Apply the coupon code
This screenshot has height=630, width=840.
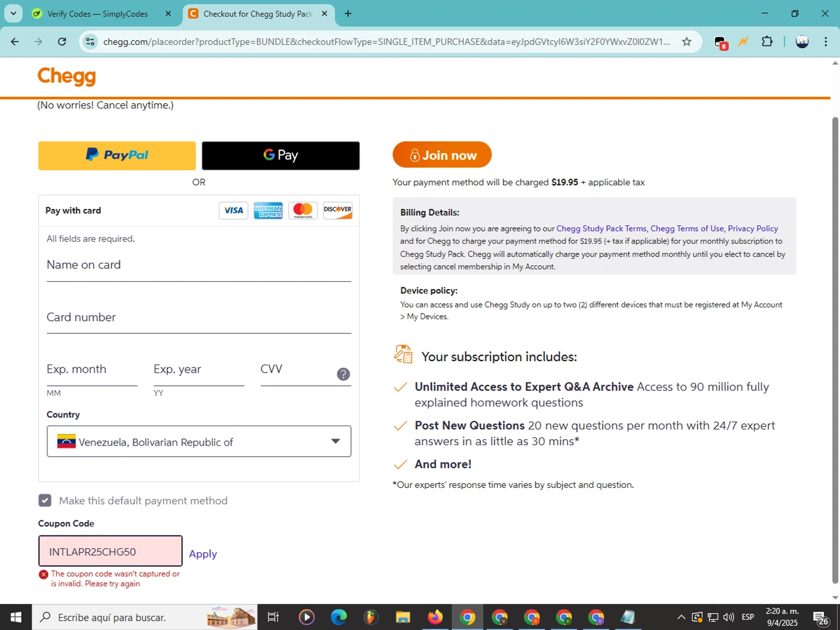point(203,554)
